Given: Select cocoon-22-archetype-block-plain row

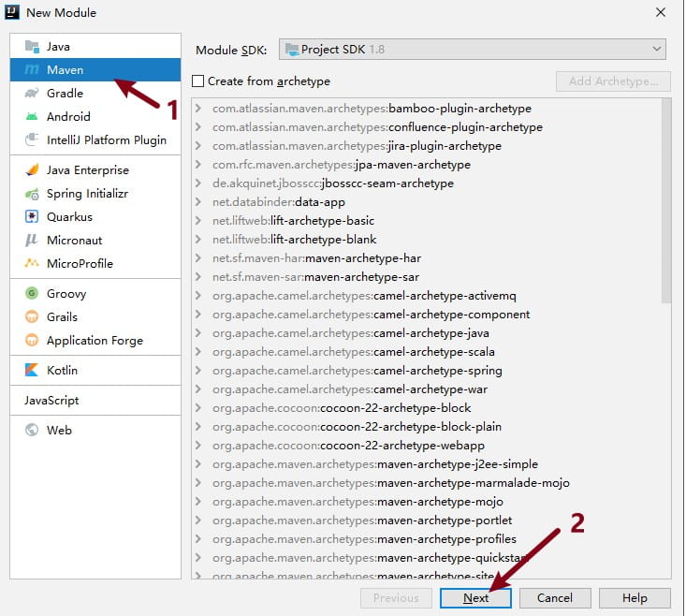Looking at the screenshot, I should (427, 427).
